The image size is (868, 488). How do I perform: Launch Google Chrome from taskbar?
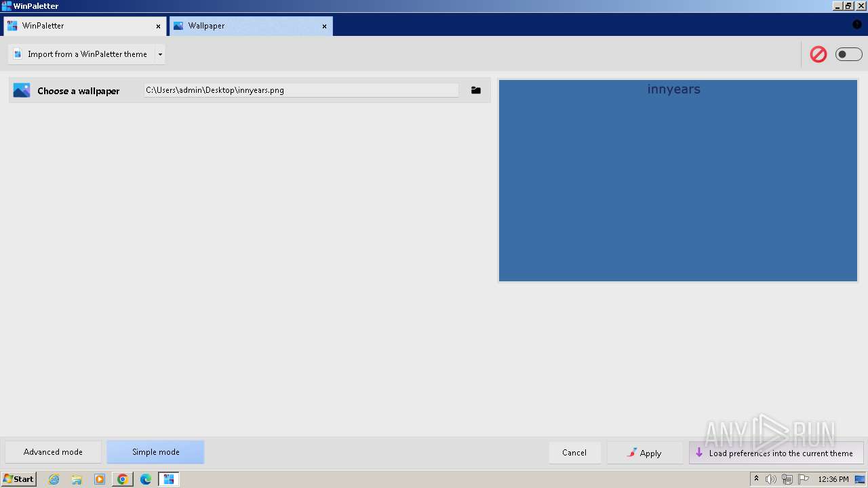(x=123, y=479)
